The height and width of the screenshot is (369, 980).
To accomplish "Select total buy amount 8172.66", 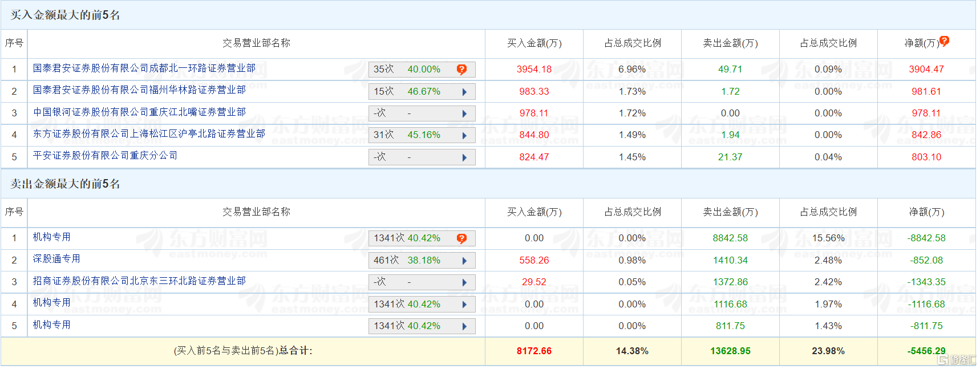I will point(534,351).
